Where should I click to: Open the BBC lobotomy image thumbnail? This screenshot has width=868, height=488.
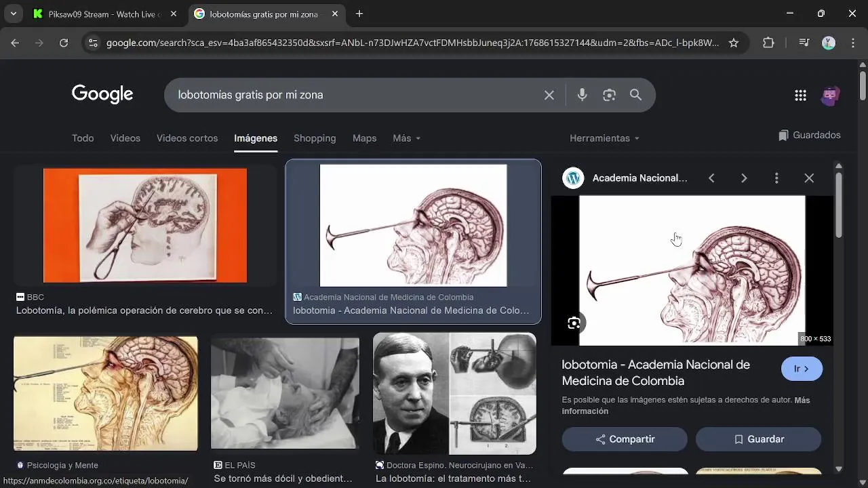click(145, 226)
